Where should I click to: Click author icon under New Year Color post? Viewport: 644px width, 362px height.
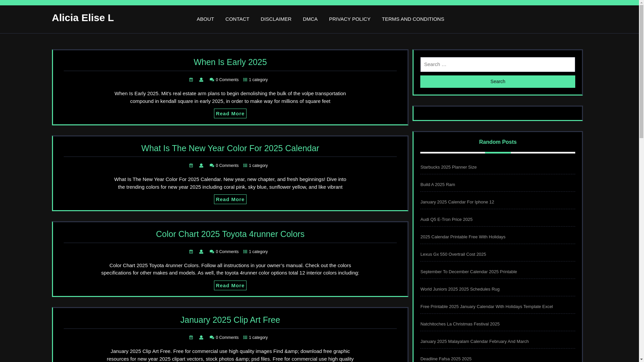(201, 166)
